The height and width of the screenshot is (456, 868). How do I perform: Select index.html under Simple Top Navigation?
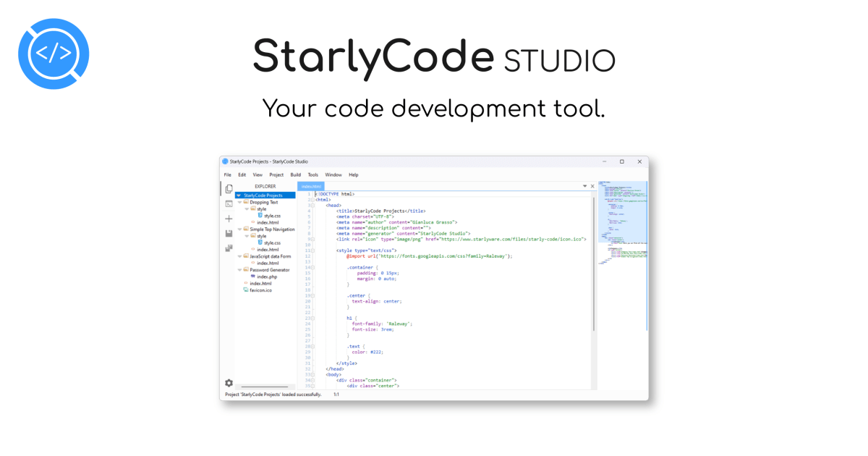(268, 250)
